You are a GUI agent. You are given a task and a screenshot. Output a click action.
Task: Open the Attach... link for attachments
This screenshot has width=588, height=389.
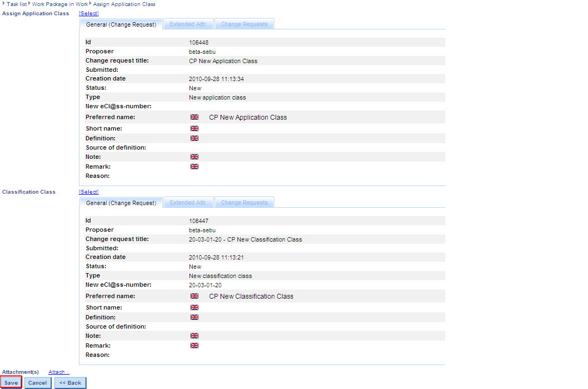point(59,372)
